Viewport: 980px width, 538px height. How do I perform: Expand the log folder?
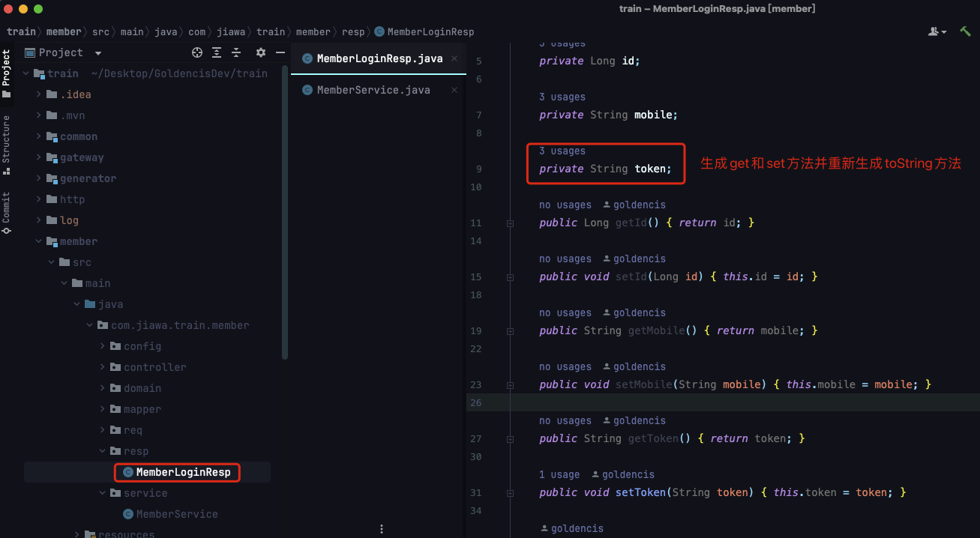coord(39,220)
